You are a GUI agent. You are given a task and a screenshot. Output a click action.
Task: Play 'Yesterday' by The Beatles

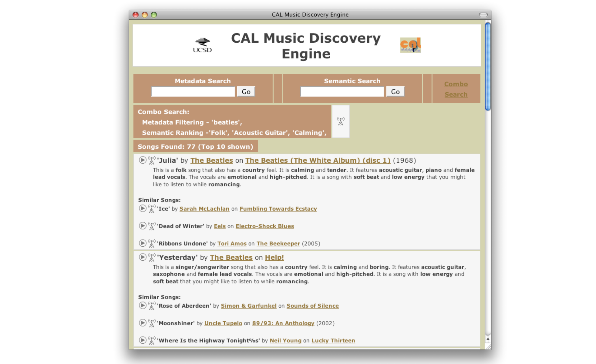pyautogui.click(x=143, y=257)
